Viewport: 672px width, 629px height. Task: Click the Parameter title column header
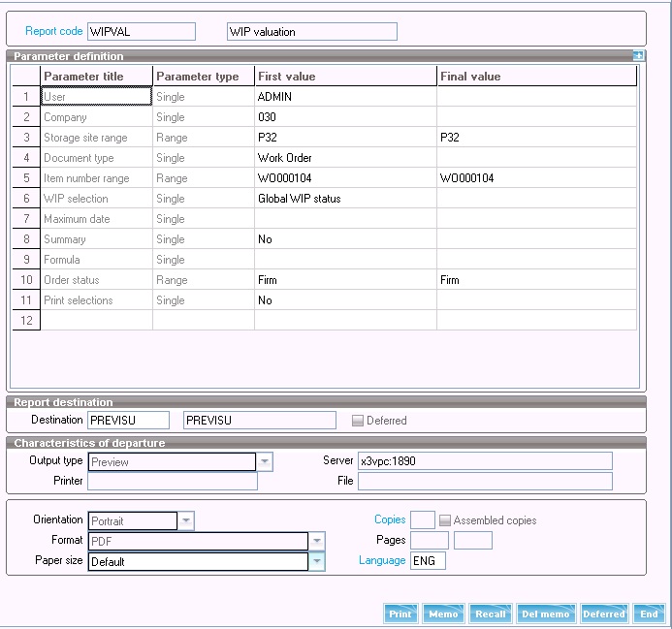[96, 76]
